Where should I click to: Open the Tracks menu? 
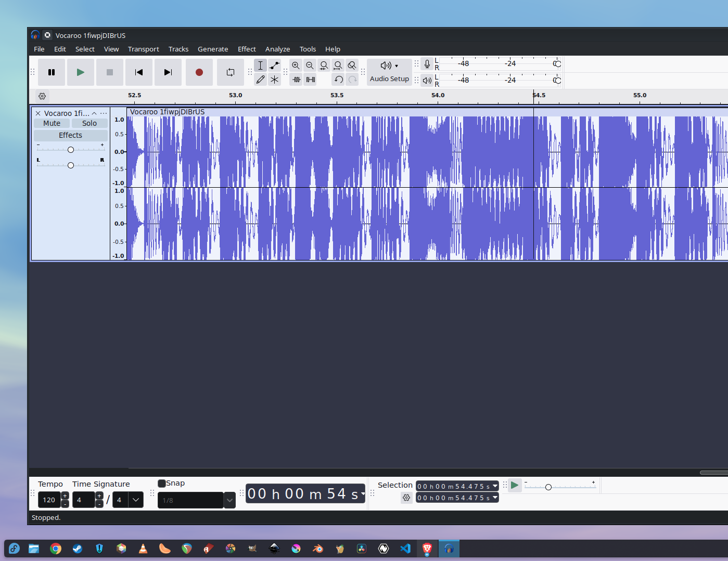(x=178, y=49)
